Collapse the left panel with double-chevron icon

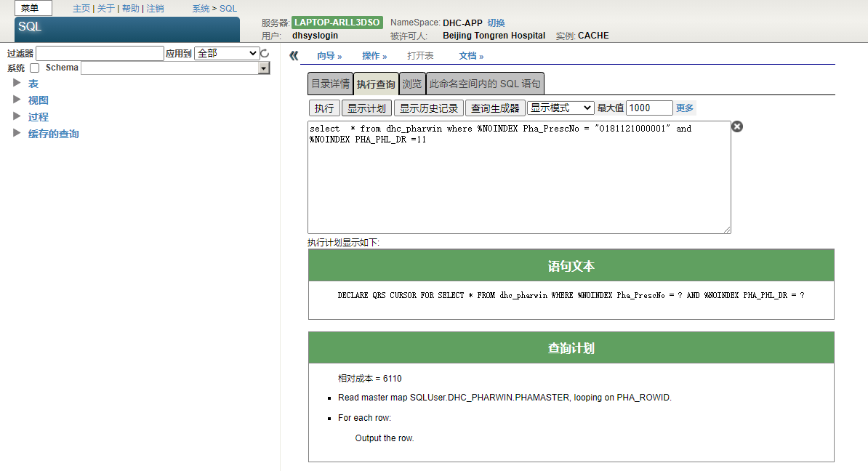coord(294,56)
